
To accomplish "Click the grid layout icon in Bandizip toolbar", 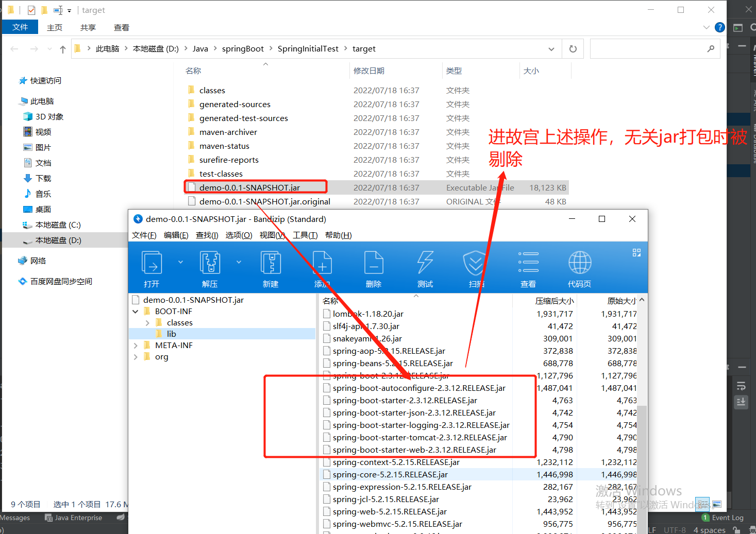I will 636,252.
